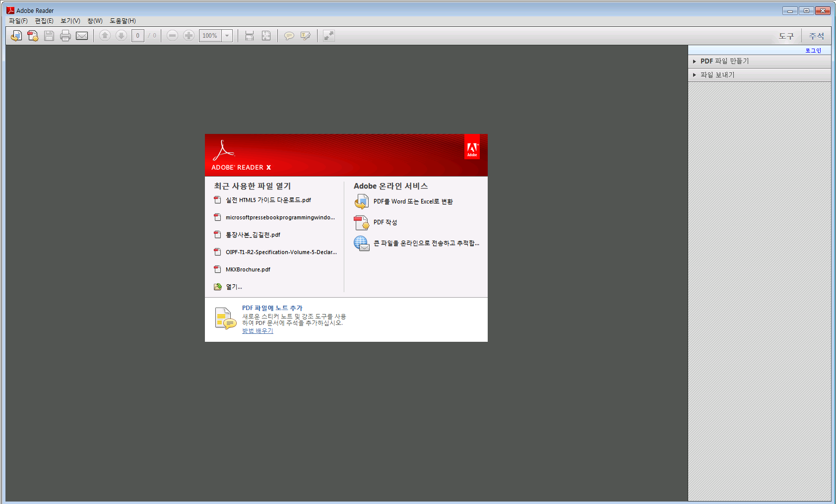Maximize the Adobe Reader window
836x504 pixels.
coord(806,10)
